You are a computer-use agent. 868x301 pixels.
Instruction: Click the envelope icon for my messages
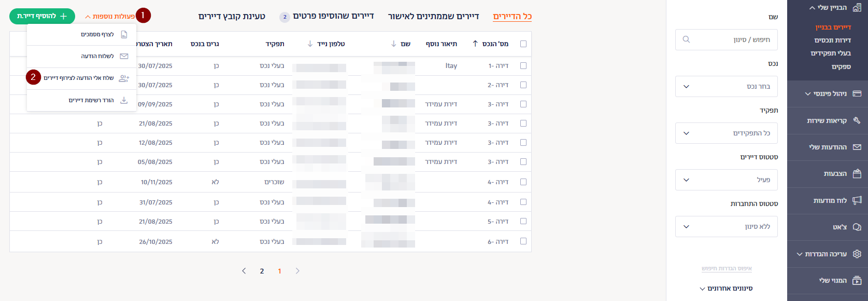pos(857,147)
